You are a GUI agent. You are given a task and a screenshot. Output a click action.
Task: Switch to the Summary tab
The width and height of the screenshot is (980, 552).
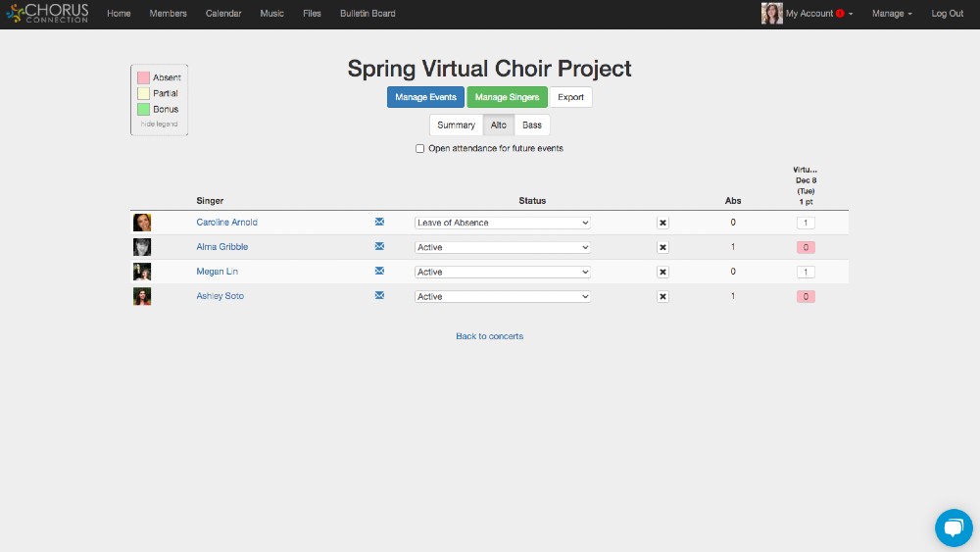[457, 125]
